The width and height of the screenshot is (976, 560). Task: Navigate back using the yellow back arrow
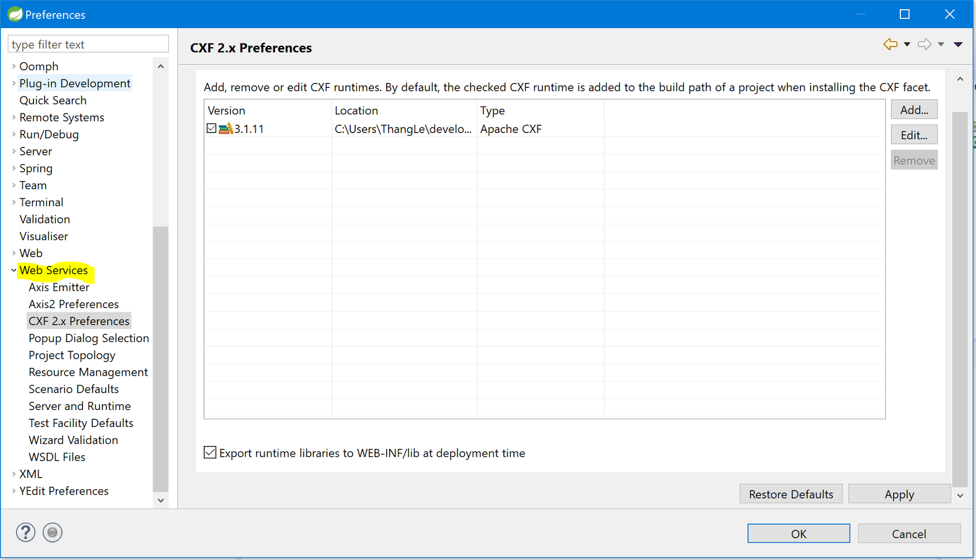coord(891,44)
